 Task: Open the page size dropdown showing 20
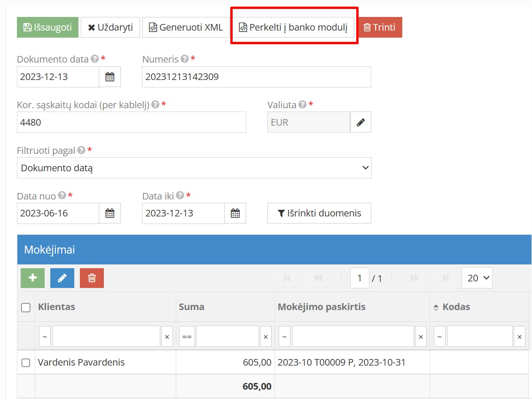click(x=477, y=278)
